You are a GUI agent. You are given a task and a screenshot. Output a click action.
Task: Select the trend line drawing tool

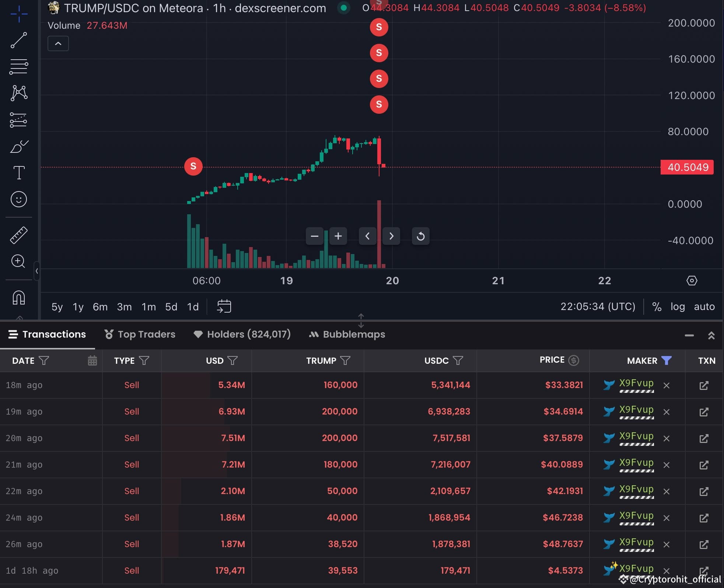click(x=19, y=40)
